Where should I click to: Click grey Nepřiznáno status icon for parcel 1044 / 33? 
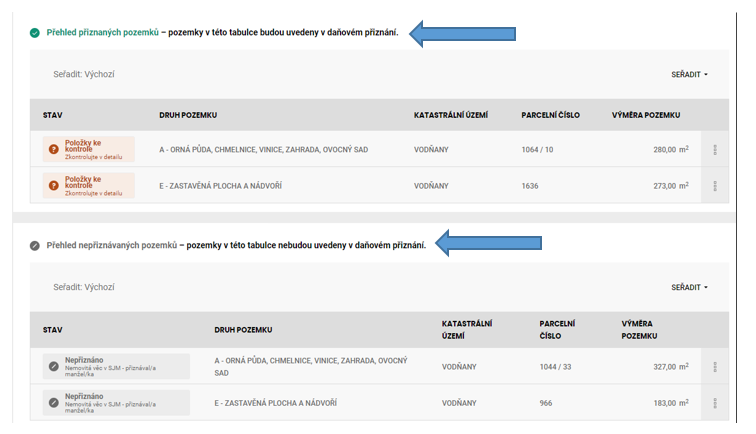tap(53, 366)
